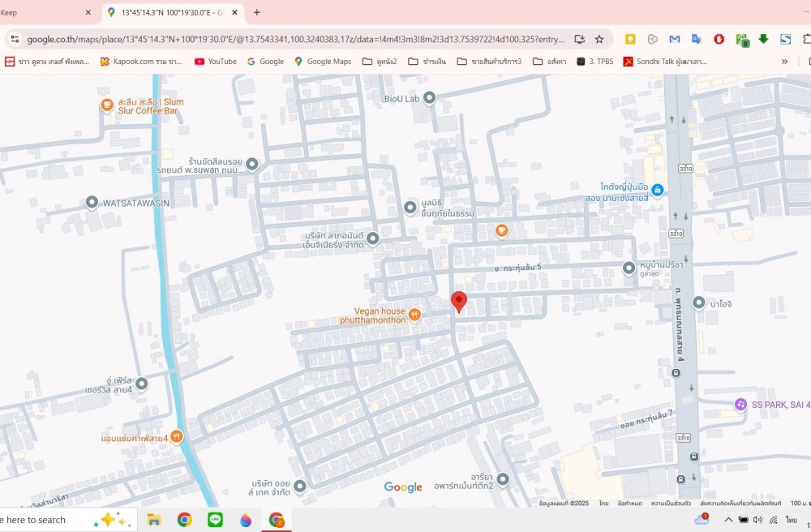
Task: Open the ความเป็นส่วนตัว privacy link
Action: (x=671, y=503)
